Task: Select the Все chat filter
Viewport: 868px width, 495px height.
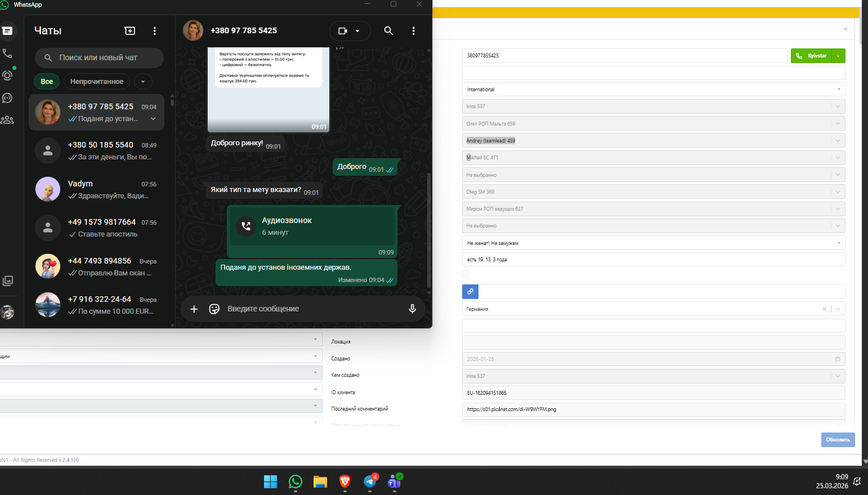Action: (x=47, y=82)
